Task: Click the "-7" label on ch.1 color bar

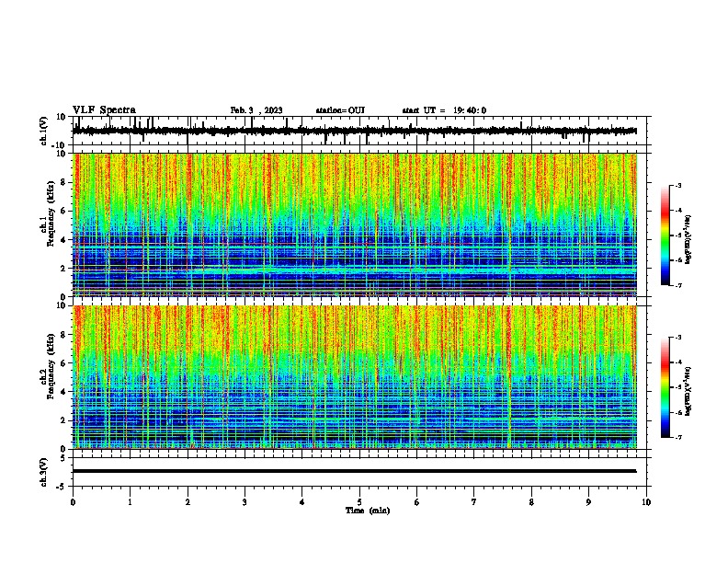Action: tap(678, 285)
